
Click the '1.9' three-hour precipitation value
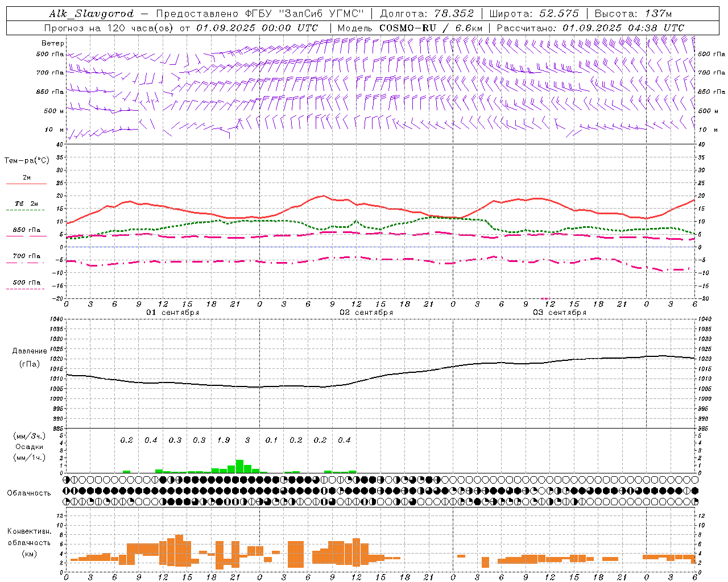224,440
